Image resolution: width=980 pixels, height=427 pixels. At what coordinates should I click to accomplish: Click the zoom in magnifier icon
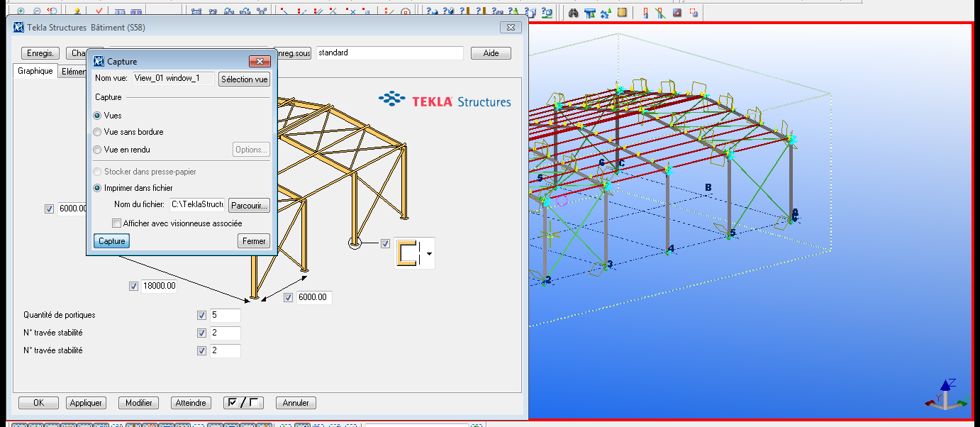[21, 11]
